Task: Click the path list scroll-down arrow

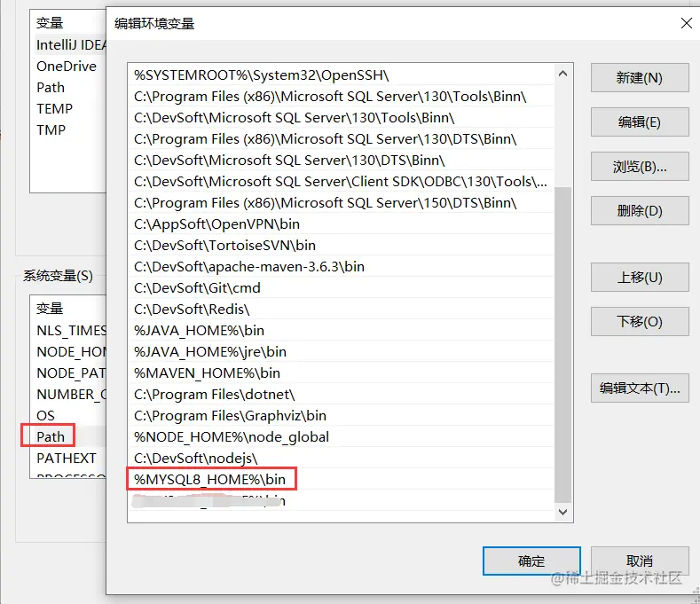Action: 563,512
